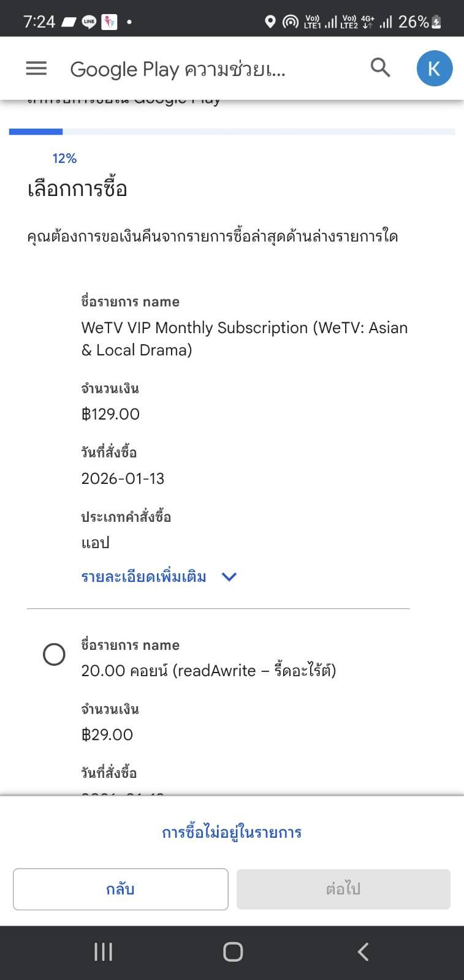The image size is (464, 980).
Task: Tap the ฿29.00 amount of readAwrite item
Action: pyautogui.click(x=107, y=734)
